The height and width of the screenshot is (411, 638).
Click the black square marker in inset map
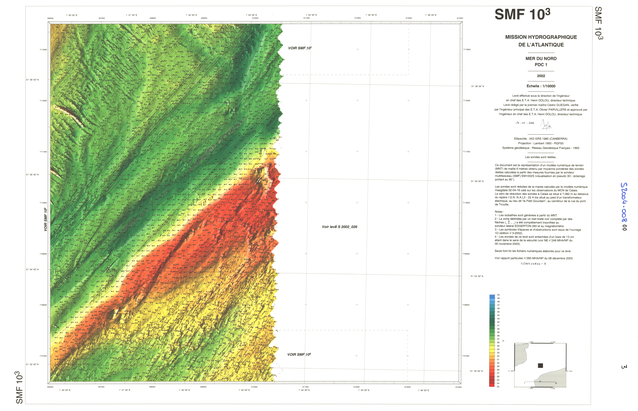tap(540, 366)
